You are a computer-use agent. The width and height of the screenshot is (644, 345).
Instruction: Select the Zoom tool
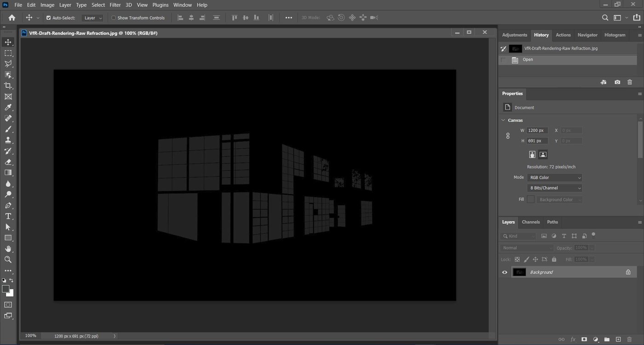tap(7, 260)
